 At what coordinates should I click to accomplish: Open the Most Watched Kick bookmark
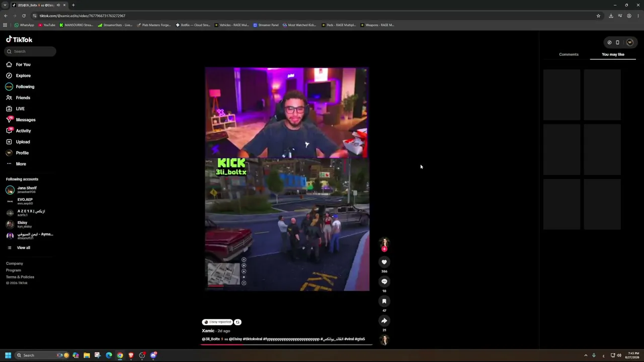[x=299, y=25]
